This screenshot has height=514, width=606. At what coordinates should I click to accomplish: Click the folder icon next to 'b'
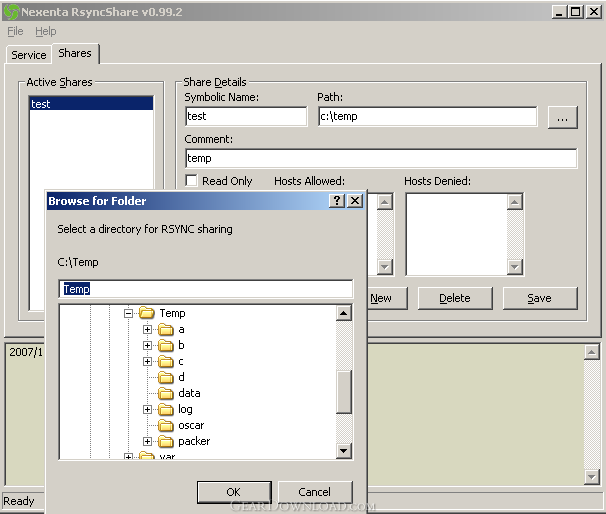click(x=166, y=346)
